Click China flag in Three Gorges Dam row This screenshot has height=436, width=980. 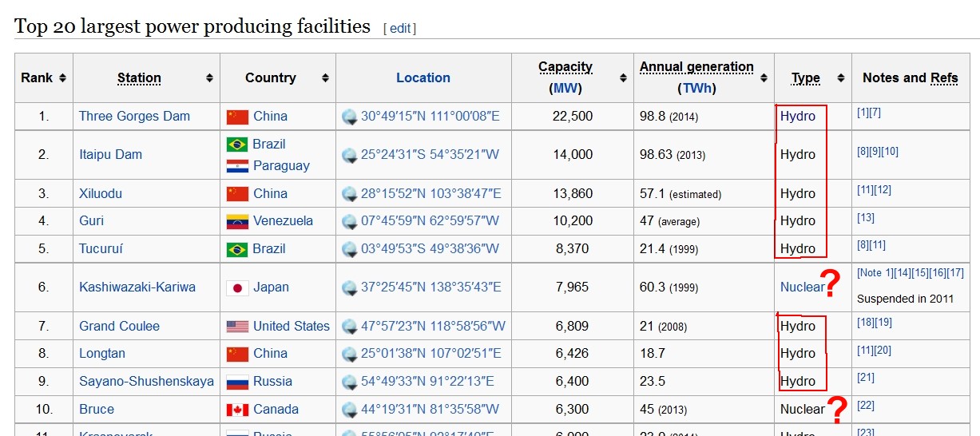pyautogui.click(x=237, y=117)
